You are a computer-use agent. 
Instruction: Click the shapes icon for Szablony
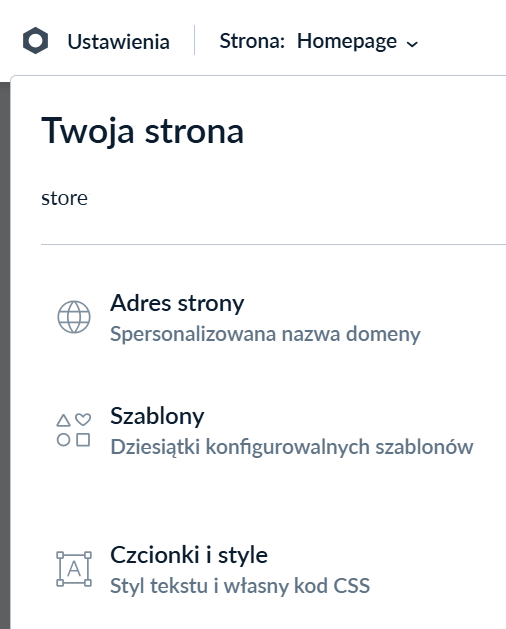tap(74, 430)
